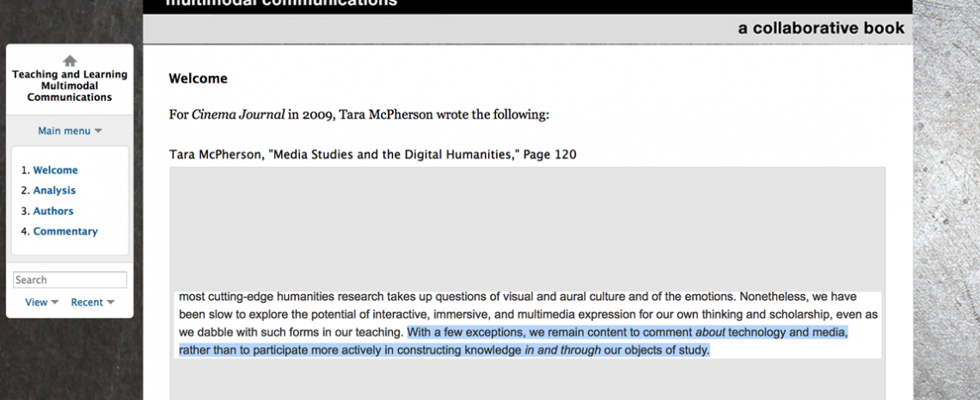Open the View dropdown
980x400 pixels.
tap(41, 302)
